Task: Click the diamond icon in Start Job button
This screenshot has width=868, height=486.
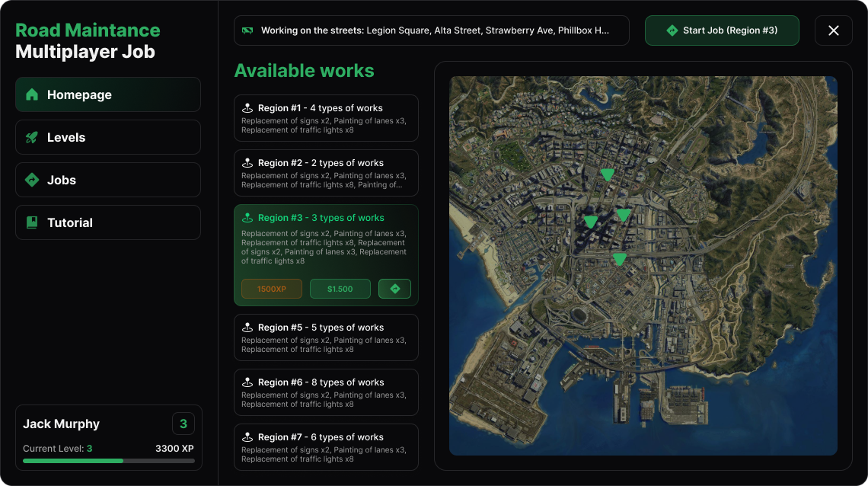Action: coord(672,30)
